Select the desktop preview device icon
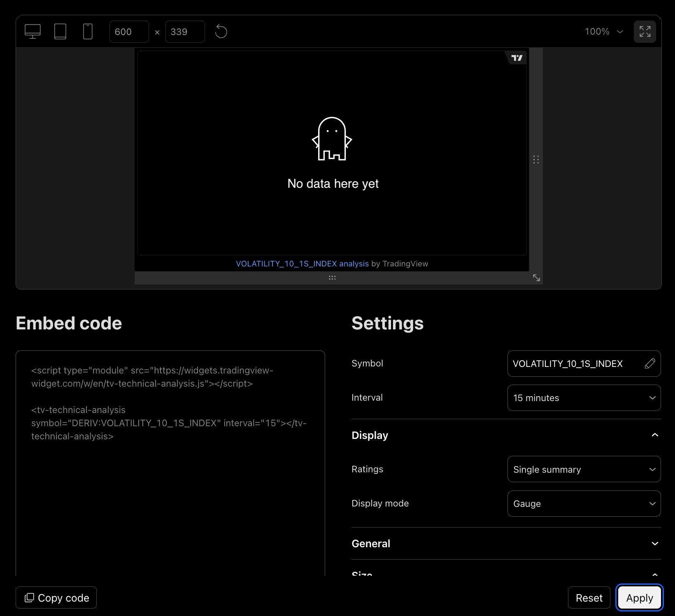 33,32
